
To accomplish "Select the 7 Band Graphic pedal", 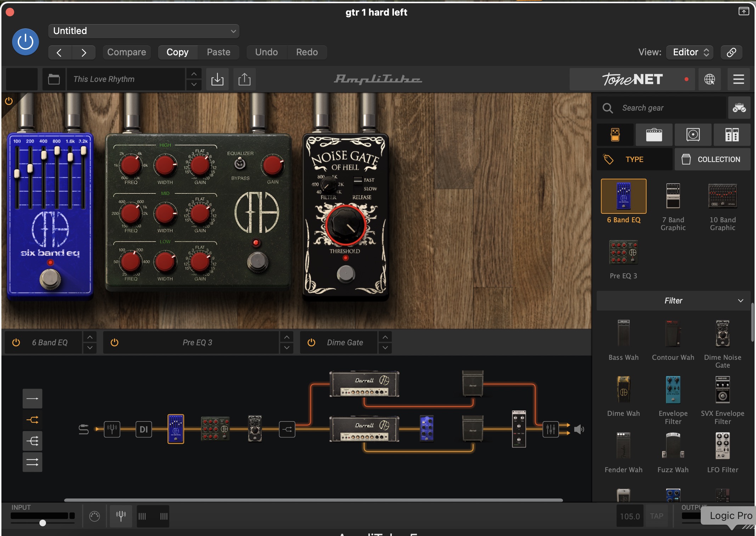I will (x=673, y=196).
